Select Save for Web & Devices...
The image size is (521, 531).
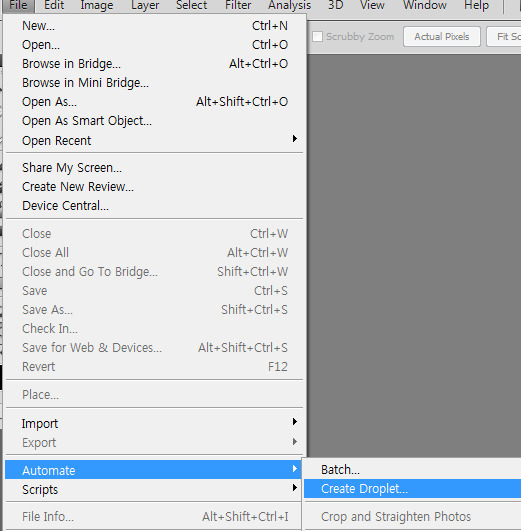[154, 347]
